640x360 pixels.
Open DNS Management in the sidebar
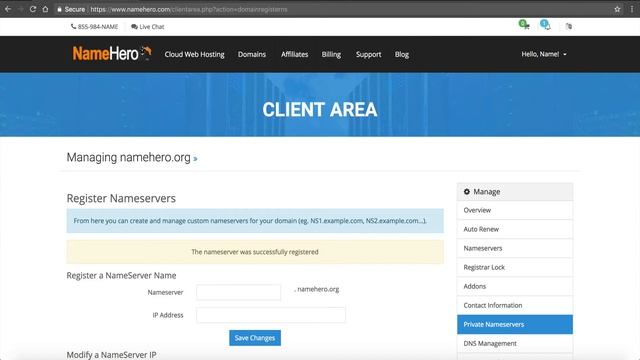515,344
